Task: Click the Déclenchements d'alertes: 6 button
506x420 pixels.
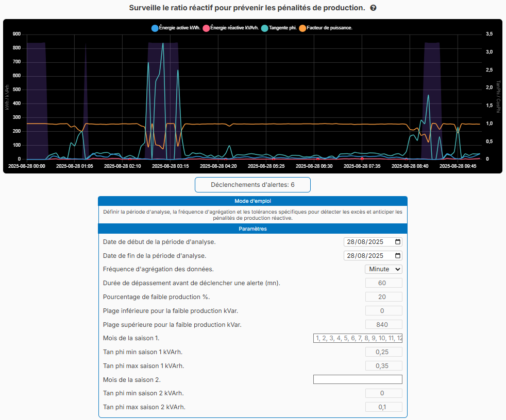Action: click(x=252, y=185)
